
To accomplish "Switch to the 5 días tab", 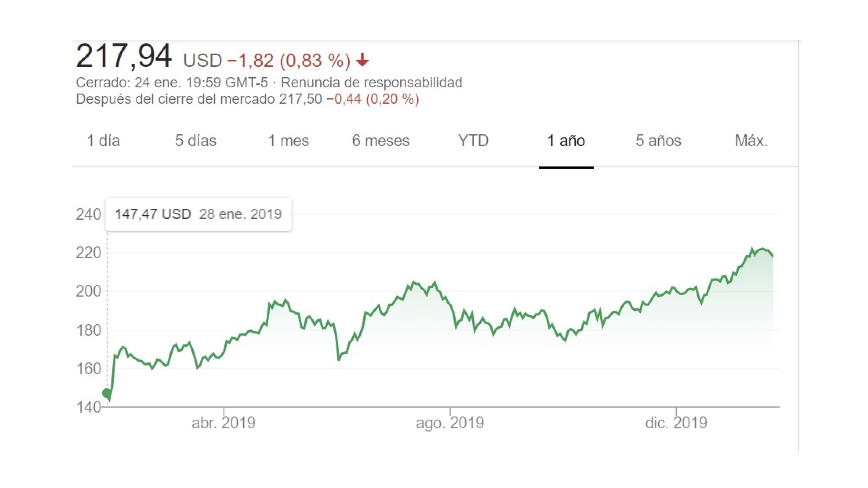I will pos(195,141).
